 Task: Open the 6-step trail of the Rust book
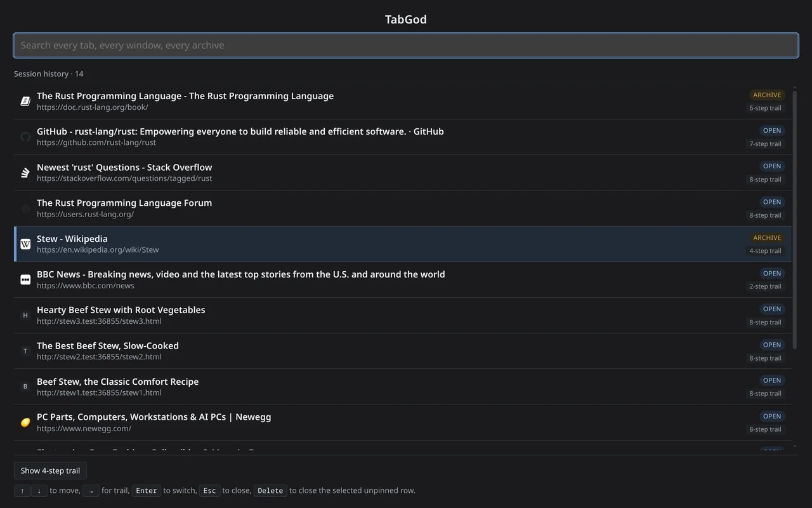tap(765, 108)
